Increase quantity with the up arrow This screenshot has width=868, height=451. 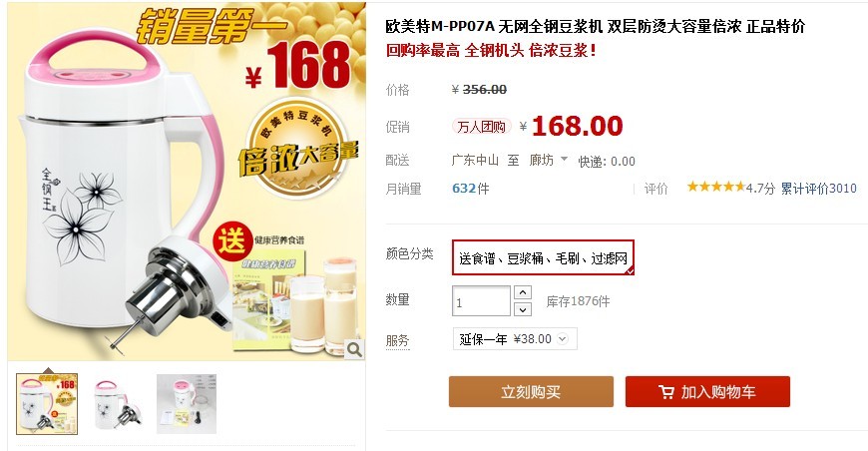coord(523,292)
